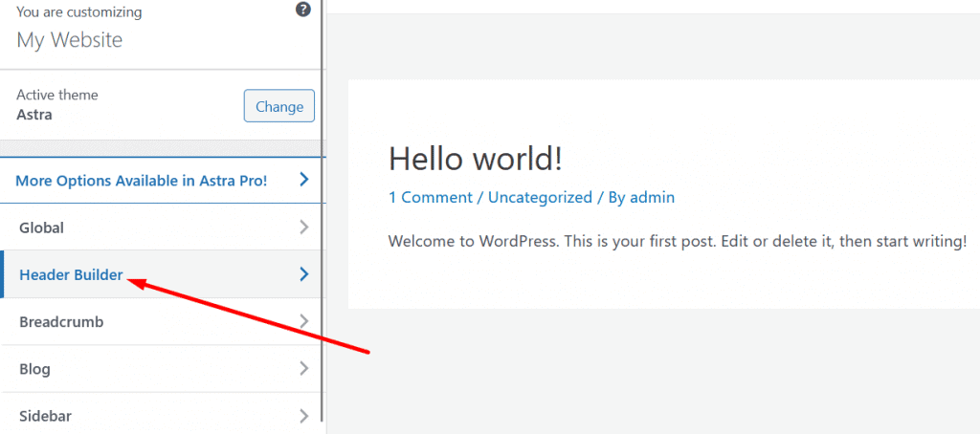The width and height of the screenshot is (980, 434).
Task: Click the customizer panel vertical scrollbar
Action: [x=323, y=212]
